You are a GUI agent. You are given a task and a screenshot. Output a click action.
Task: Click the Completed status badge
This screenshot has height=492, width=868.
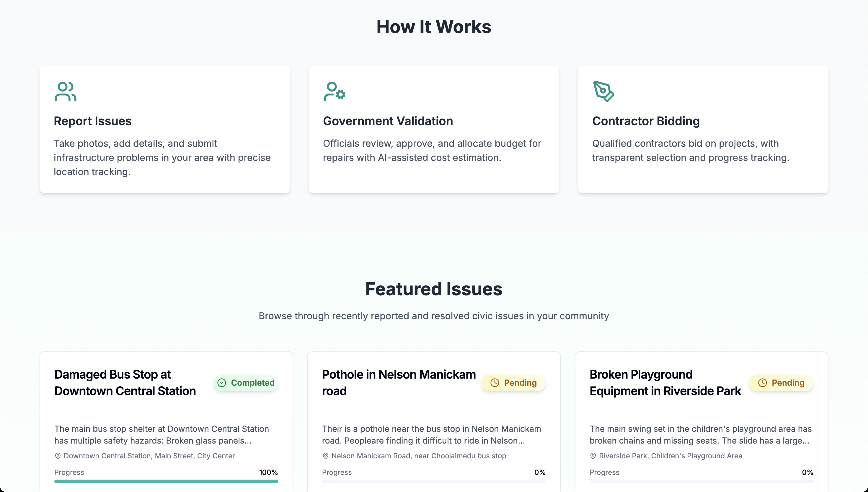246,382
